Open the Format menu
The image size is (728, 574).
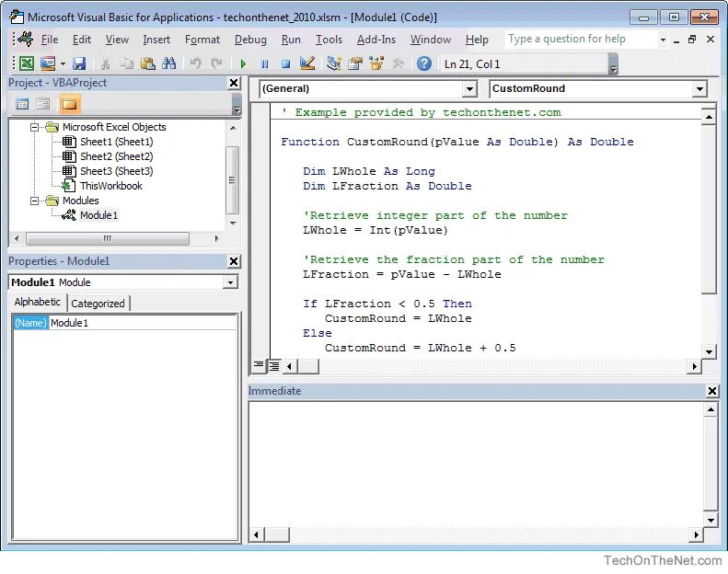pos(202,40)
